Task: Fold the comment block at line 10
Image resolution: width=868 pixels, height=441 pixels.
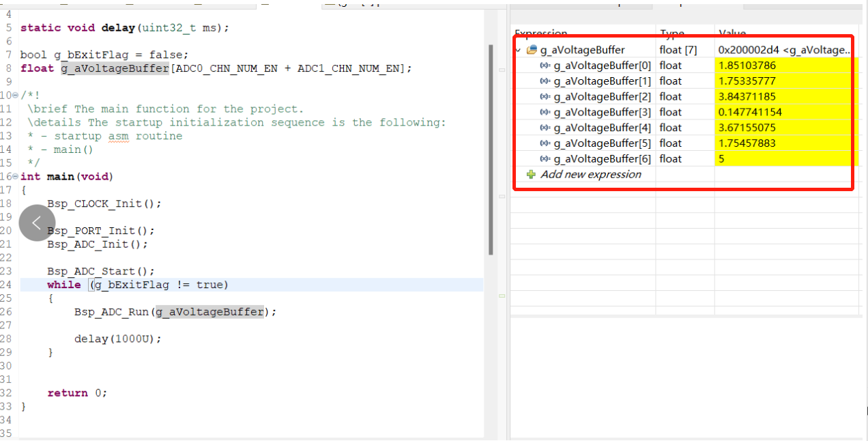Action: (x=15, y=96)
